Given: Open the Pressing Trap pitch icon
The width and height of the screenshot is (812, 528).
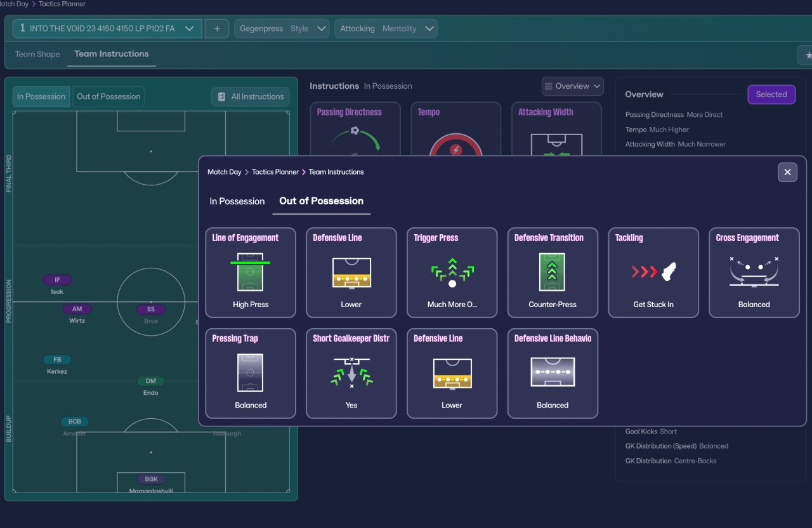Looking at the screenshot, I should [x=250, y=373].
